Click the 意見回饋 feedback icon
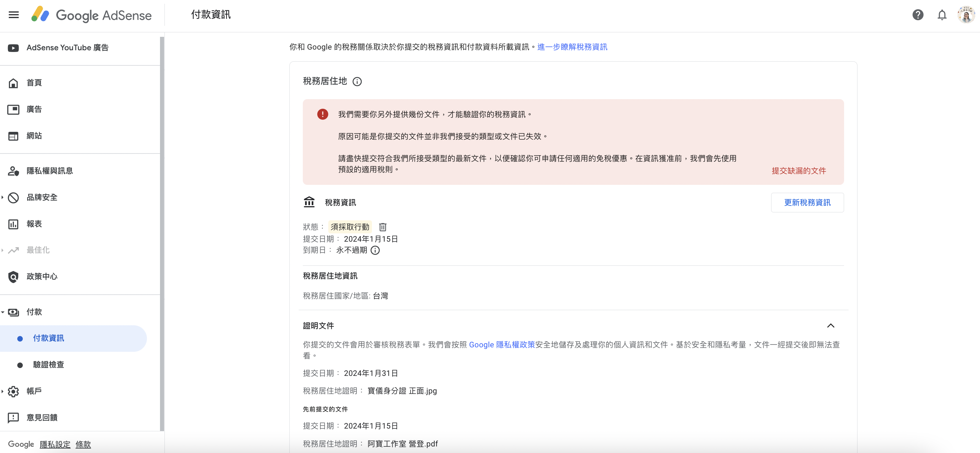The height and width of the screenshot is (453, 980). (x=13, y=417)
